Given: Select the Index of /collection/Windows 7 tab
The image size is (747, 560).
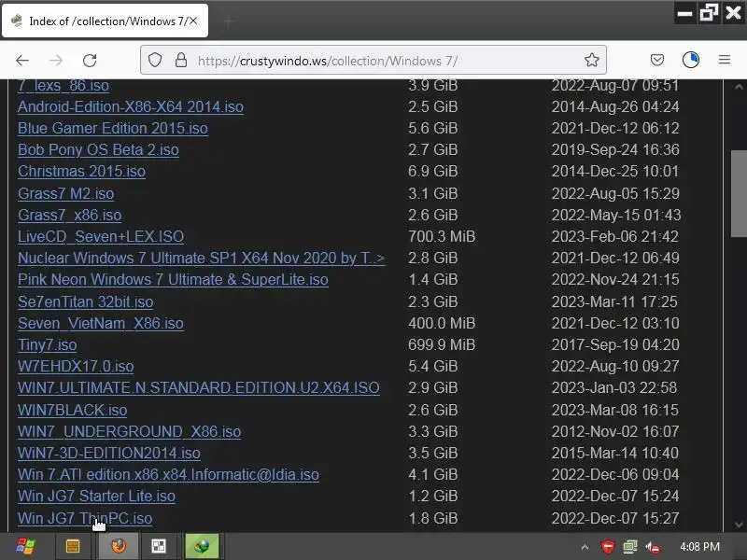Looking at the screenshot, I should click(105, 21).
